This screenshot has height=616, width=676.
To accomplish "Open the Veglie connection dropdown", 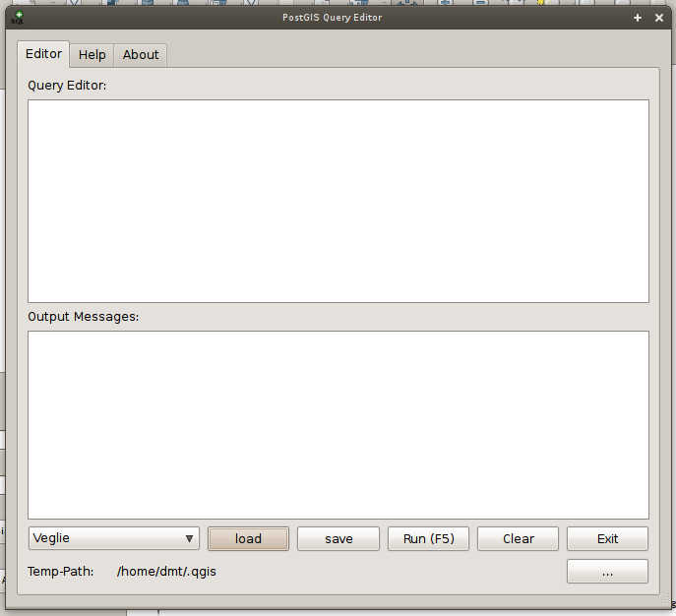I will click(114, 538).
